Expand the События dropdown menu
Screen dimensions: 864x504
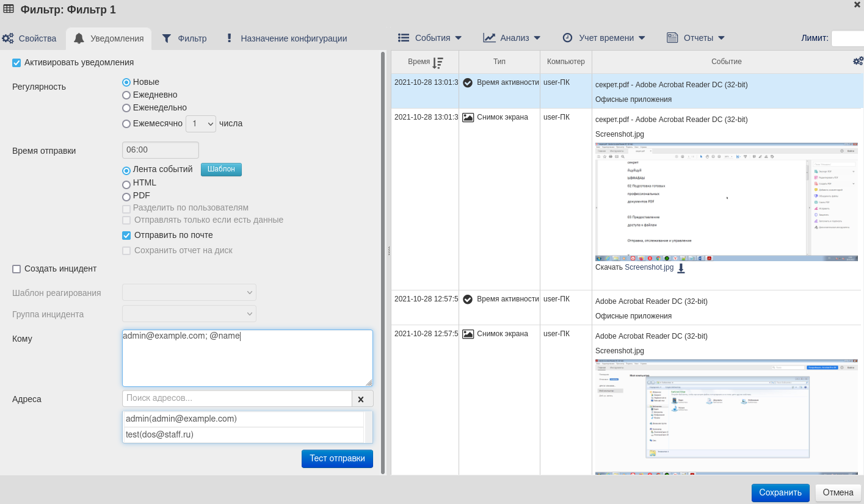(430, 38)
